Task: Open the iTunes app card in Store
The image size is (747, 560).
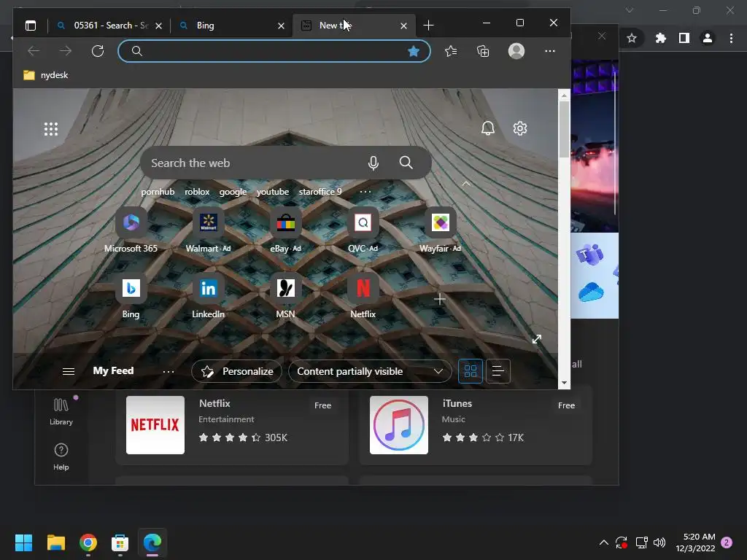Action: pyautogui.click(x=476, y=425)
